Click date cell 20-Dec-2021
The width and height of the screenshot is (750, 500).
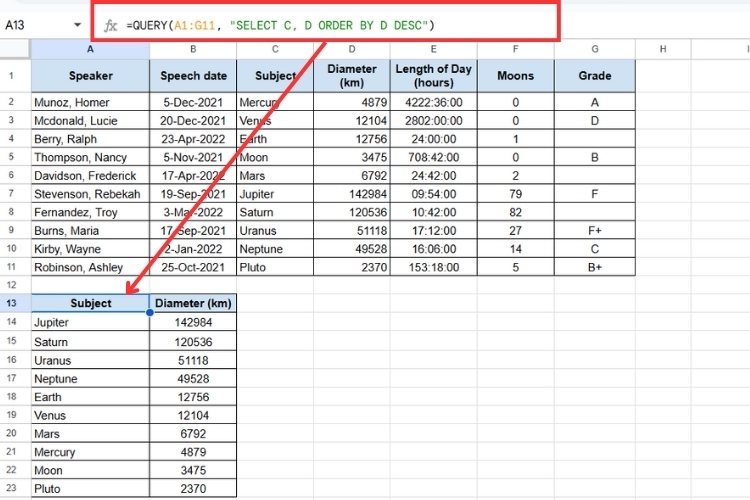[193, 121]
